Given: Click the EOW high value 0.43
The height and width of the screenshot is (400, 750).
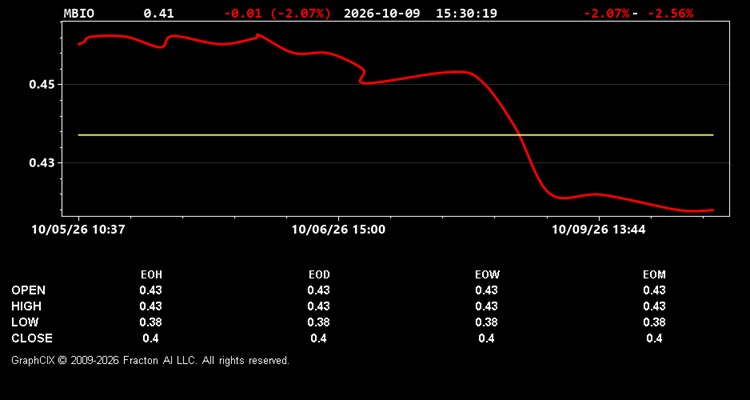Looking at the screenshot, I should click(x=486, y=306).
